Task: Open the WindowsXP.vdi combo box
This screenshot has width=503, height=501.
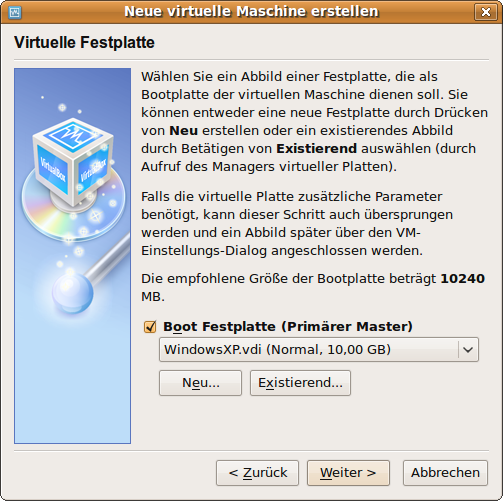Action: [319, 350]
